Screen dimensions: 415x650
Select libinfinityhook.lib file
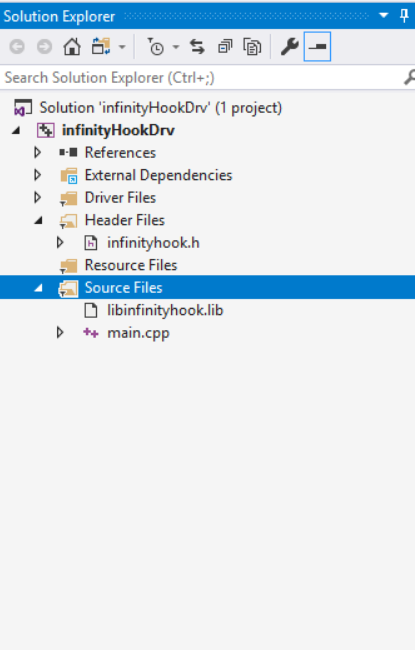165,310
